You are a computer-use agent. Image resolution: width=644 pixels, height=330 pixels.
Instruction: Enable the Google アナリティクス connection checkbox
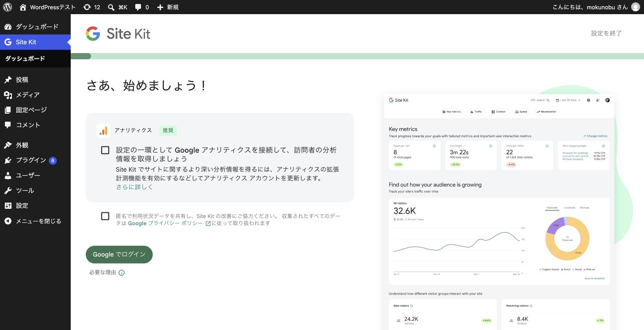pos(105,150)
